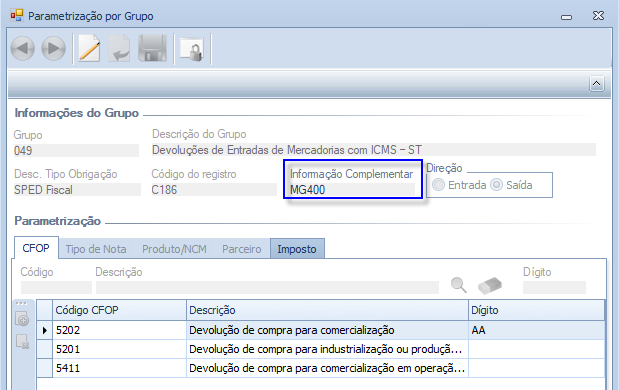Click the floppy disk save icon
Screen dimensions: 619x390
tap(152, 49)
